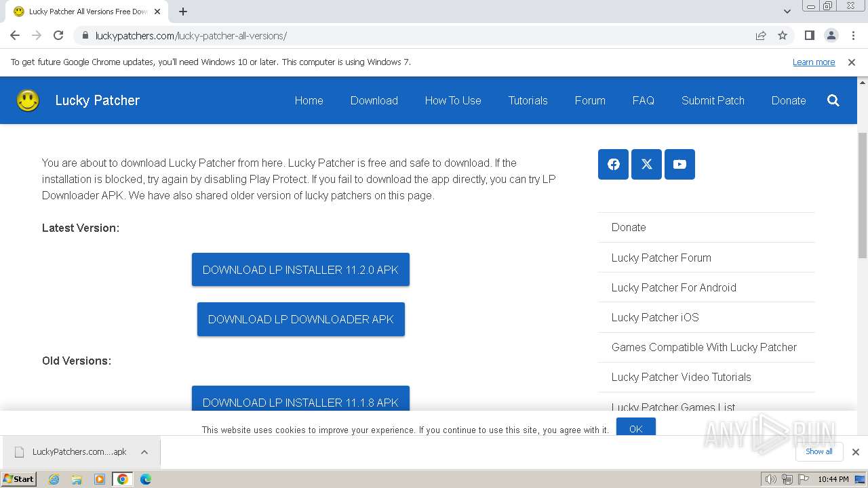Open Lucky Patcher Video Tutorials link
The width and height of the screenshot is (868, 488).
click(681, 377)
